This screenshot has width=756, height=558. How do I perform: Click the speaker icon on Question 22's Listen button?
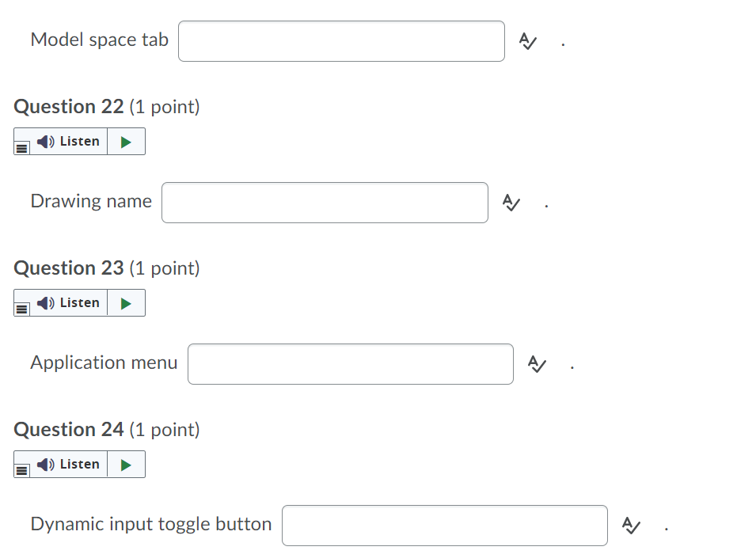[x=45, y=141]
